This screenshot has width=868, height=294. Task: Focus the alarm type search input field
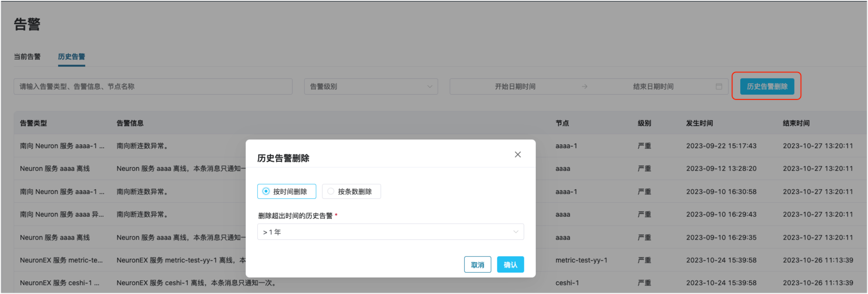coord(153,86)
